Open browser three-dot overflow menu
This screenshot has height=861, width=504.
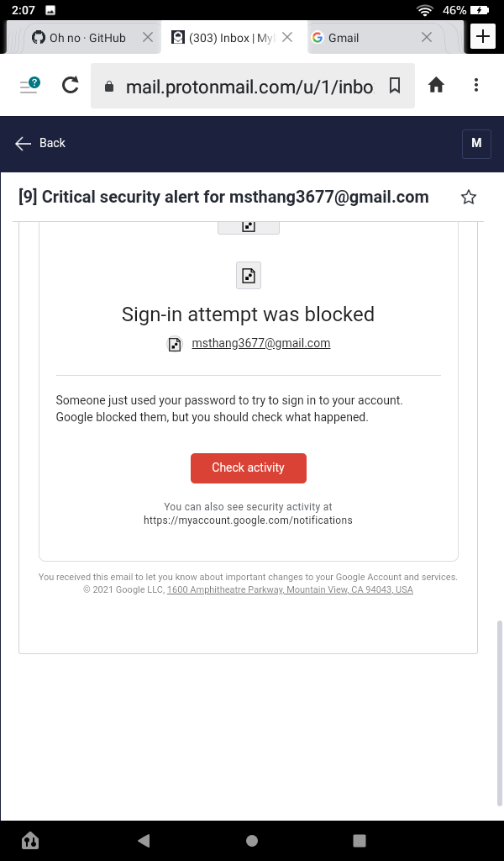[476, 85]
